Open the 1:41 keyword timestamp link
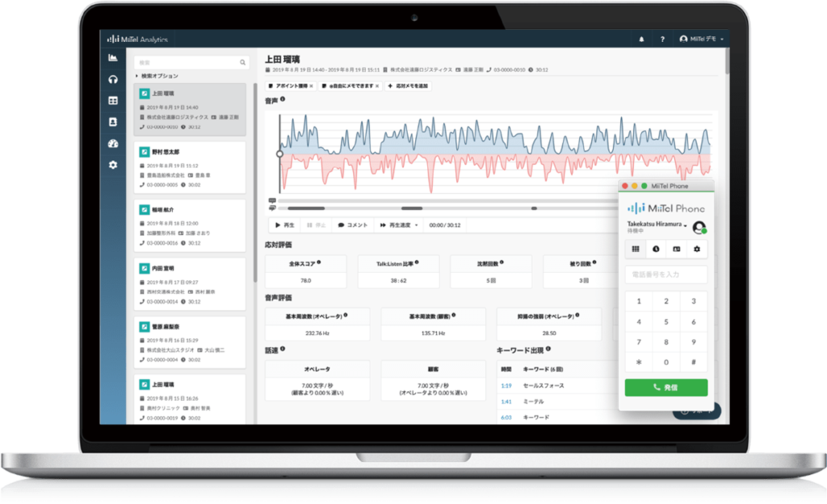Image resolution: width=827 pixels, height=504 pixels. [x=506, y=401]
